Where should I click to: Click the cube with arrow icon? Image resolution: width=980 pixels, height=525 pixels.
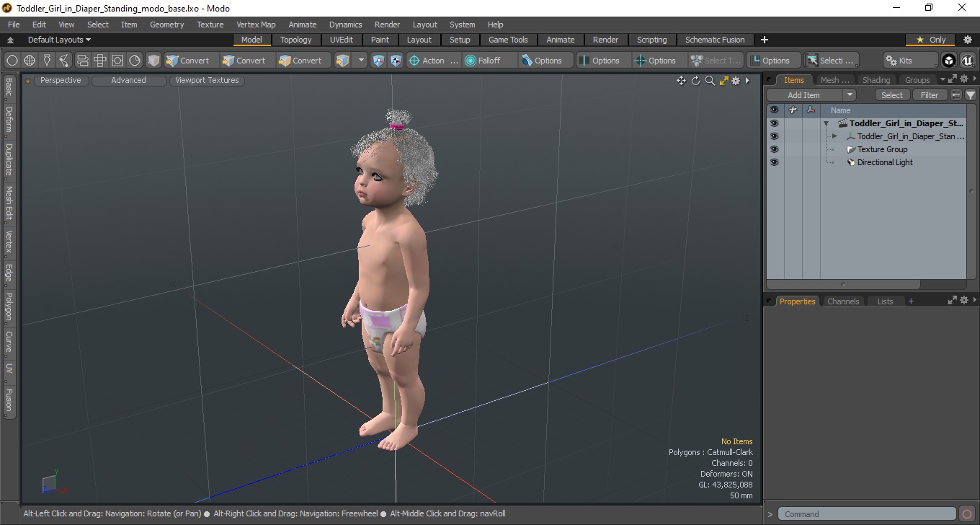(x=343, y=61)
